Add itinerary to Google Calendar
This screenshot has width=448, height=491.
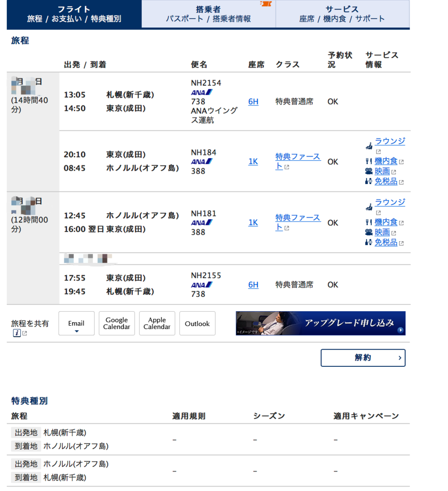pyautogui.click(x=116, y=323)
